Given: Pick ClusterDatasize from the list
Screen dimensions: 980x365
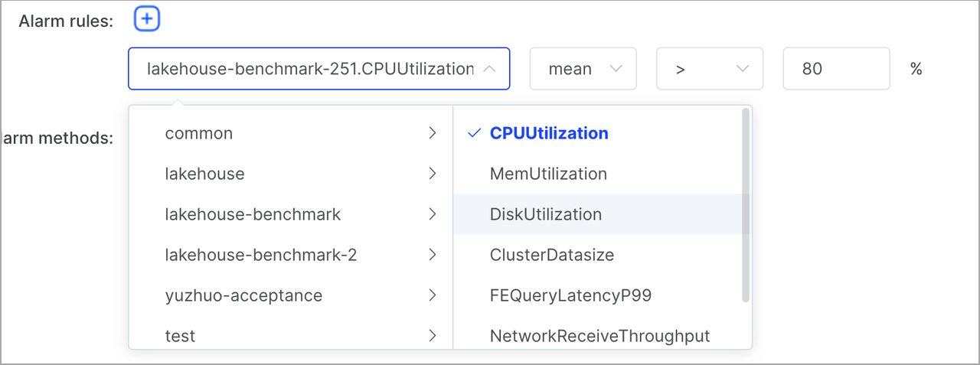Looking at the screenshot, I should pos(552,255).
